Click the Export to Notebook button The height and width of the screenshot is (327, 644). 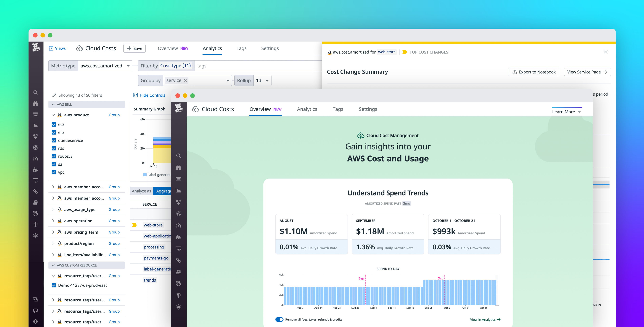[x=534, y=72]
